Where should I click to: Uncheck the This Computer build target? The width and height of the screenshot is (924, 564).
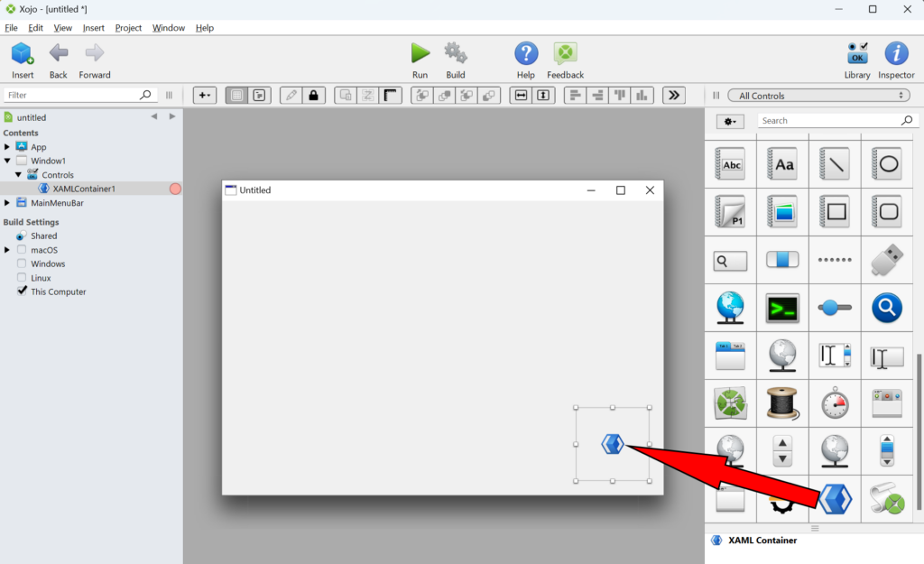pyautogui.click(x=22, y=291)
